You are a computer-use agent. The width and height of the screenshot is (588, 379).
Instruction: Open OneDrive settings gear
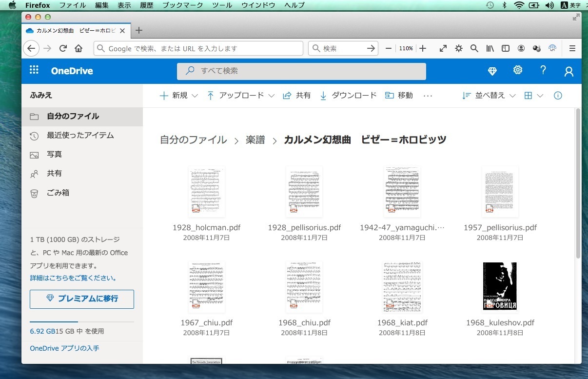(x=518, y=70)
